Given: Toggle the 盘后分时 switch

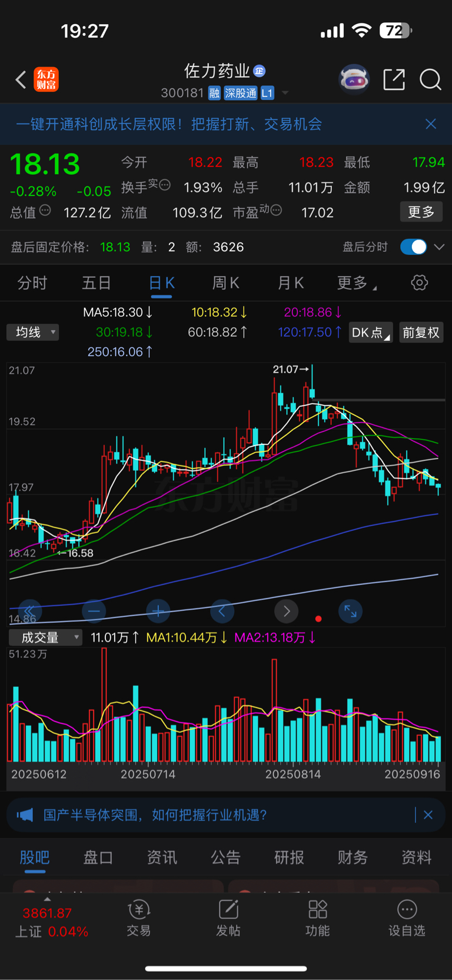Looking at the screenshot, I should coord(414,247).
